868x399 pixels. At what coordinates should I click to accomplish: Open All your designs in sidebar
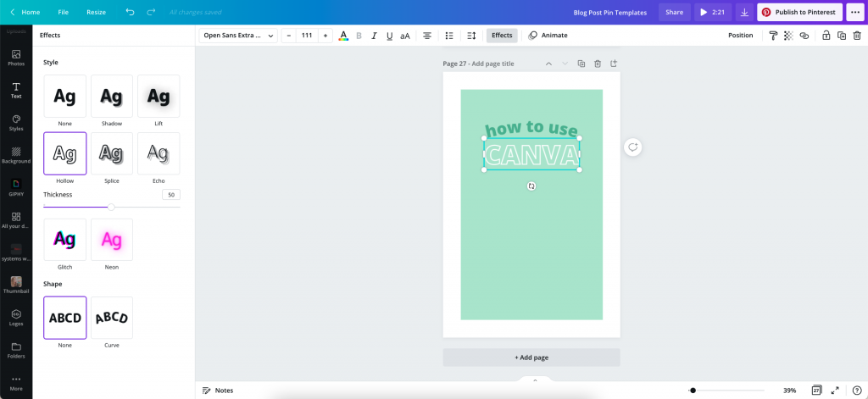[16, 220]
